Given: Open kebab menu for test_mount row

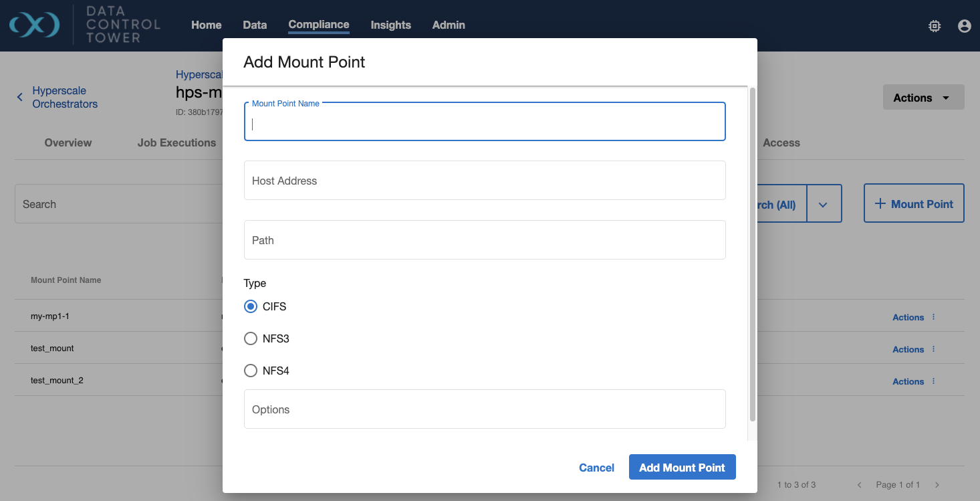Looking at the screenshot, I should click(934, 349).
